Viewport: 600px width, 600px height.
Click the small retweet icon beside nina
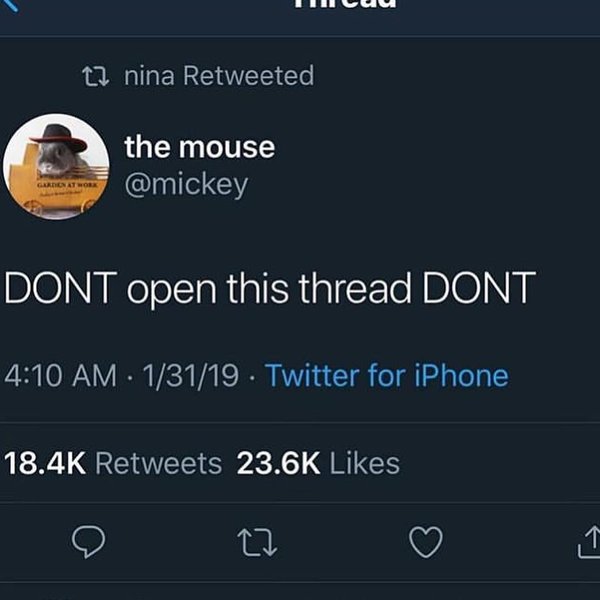pyautogui.click(x=96, y=76)
